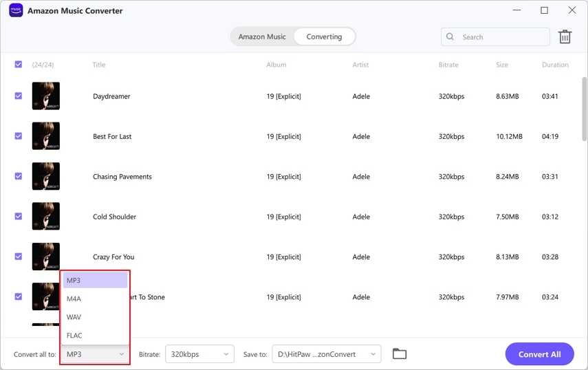
Task: Click the Amazon Music app logo
Action: 16,10
